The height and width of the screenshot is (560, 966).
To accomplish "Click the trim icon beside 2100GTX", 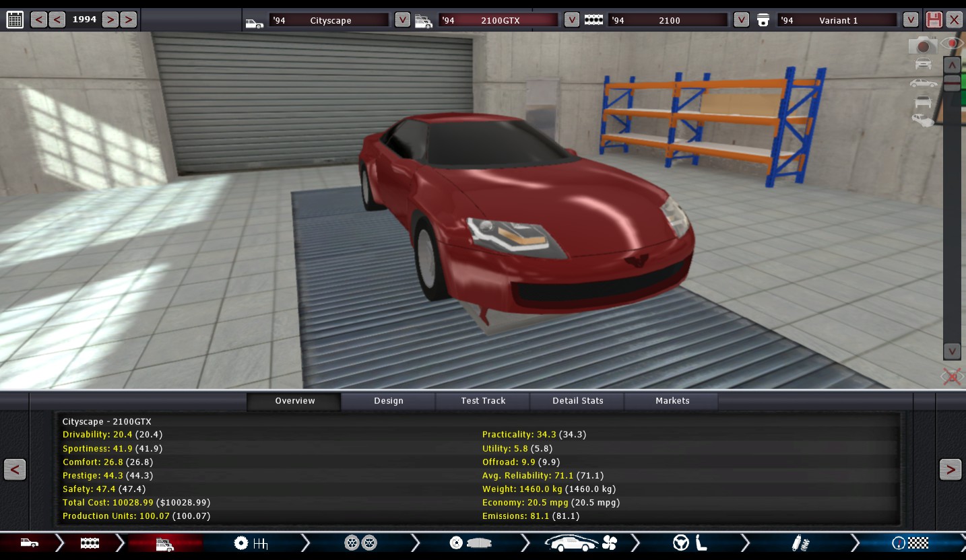I will [x=424, y=22].
